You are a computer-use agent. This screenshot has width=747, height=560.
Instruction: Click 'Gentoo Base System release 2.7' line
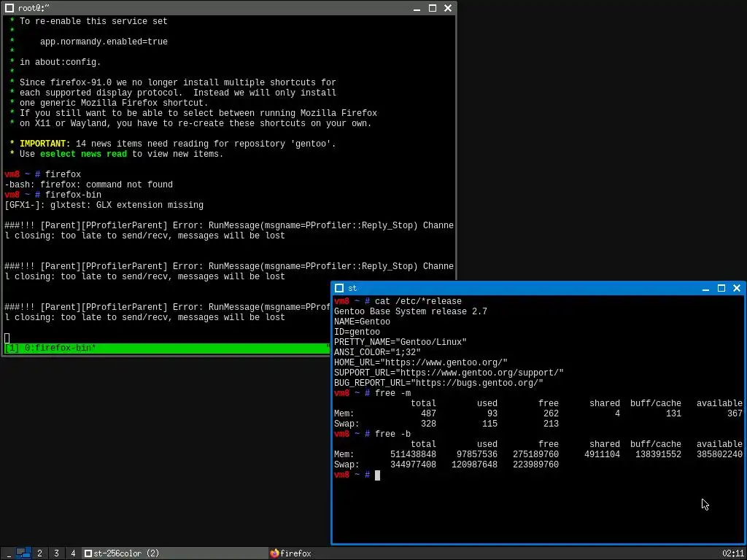[x=411, y=311]
